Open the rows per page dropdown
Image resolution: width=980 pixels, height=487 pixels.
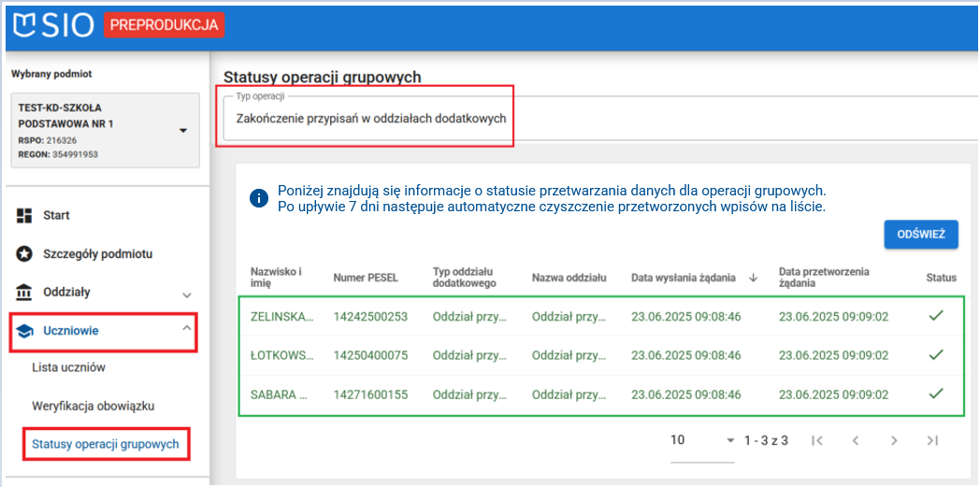[x=703, y=440]
